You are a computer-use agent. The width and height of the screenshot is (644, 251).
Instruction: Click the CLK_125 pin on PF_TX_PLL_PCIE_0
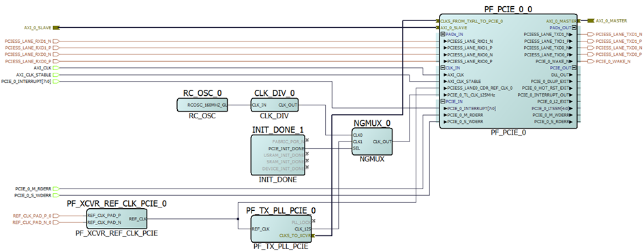(x=303, y=229)
